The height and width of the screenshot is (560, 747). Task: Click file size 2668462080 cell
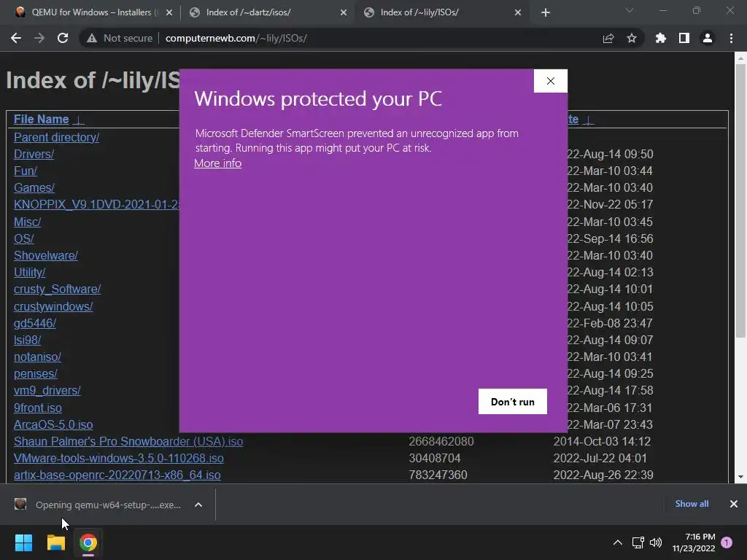(x=441, y=441)
